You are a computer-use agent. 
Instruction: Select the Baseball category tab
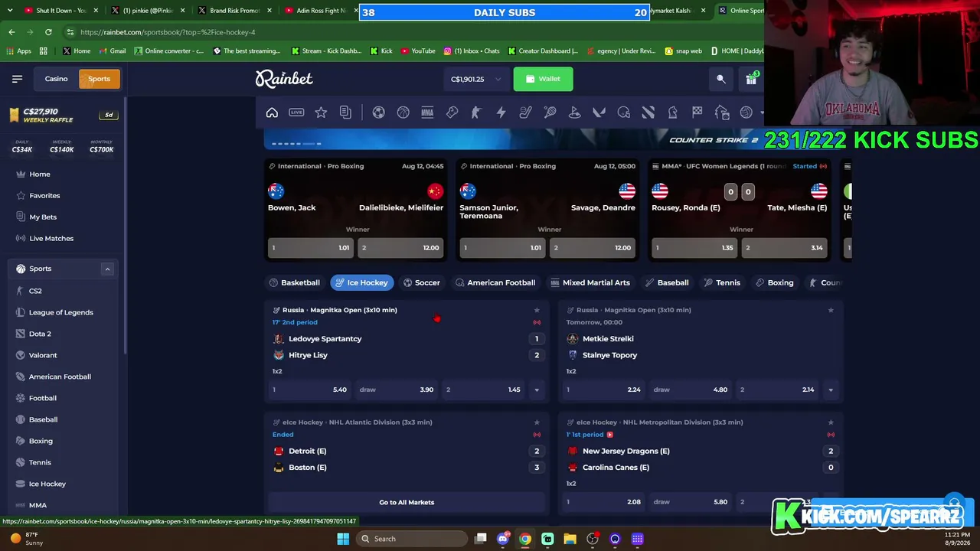[668, 282]
